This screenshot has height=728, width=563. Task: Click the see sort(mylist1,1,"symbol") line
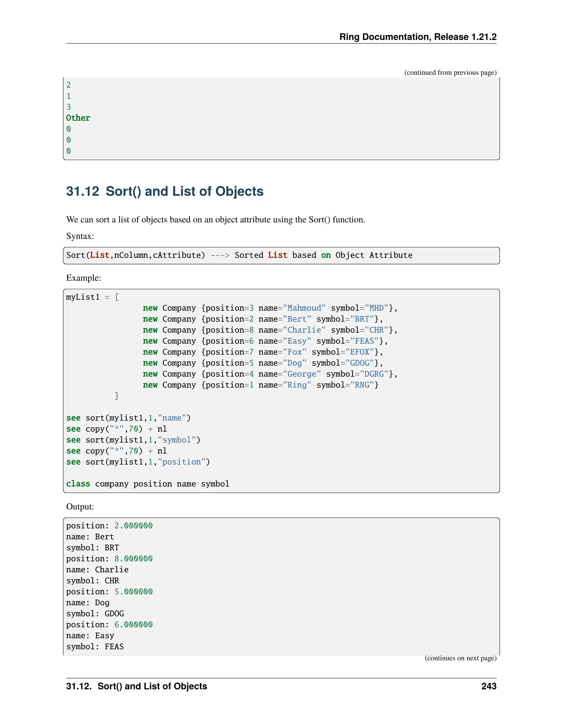(x=133, y=440)
